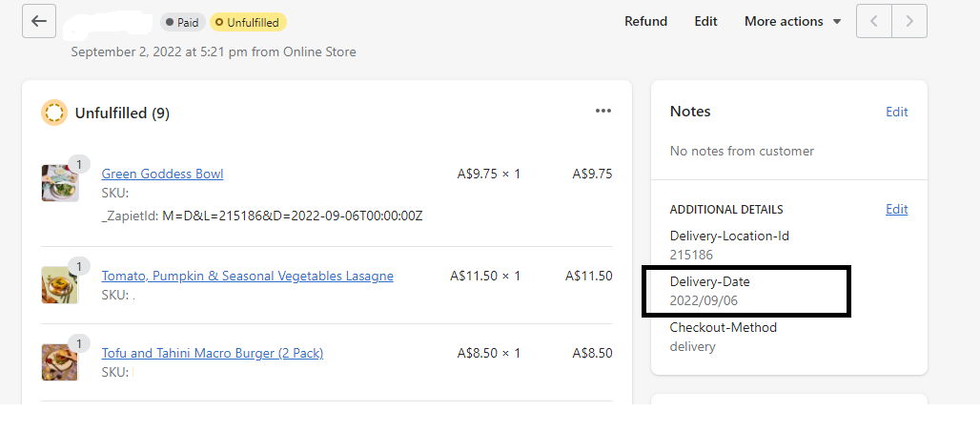980x432 pixels.
Task: Click the Paid status badge
Action: point(182,22)
